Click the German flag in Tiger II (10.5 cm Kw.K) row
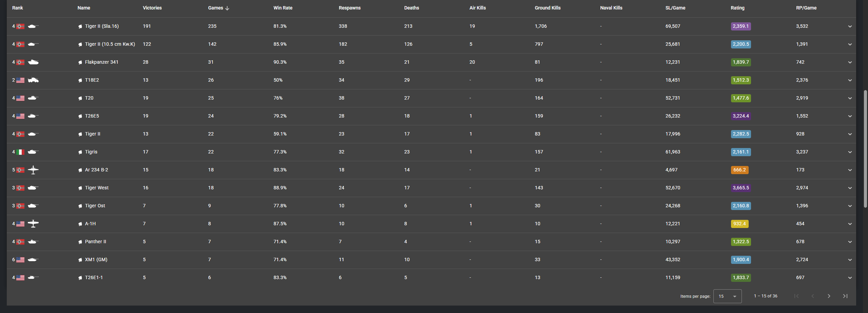 pos(20,44)
